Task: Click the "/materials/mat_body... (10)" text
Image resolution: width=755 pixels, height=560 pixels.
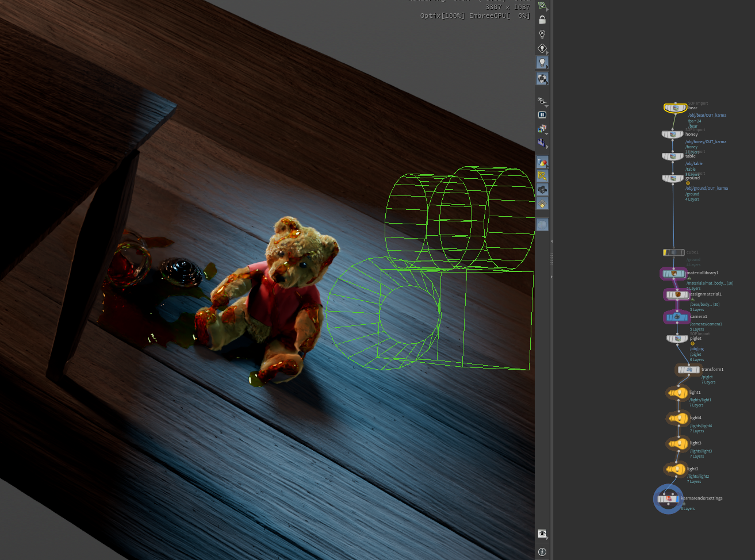Action: coord(710,283)
